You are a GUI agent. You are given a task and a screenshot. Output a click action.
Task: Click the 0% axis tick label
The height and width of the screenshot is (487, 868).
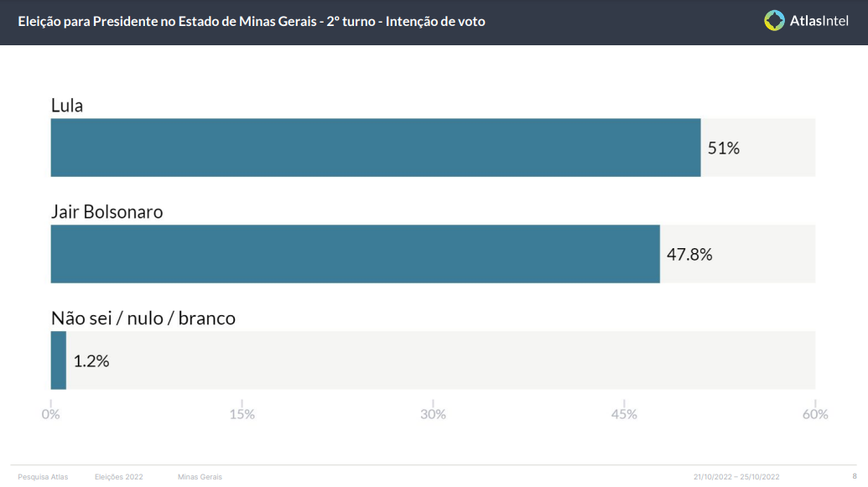click(x=50, y=414)
